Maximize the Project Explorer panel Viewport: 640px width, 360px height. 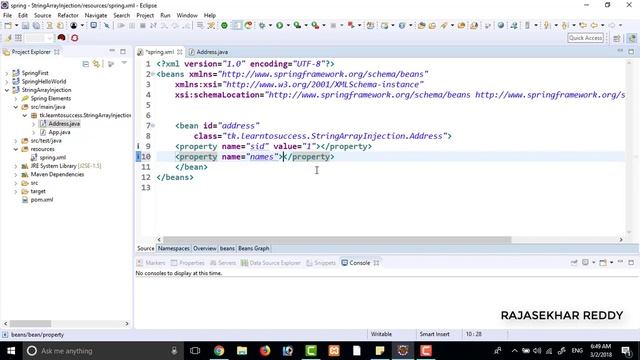[123, 51]
